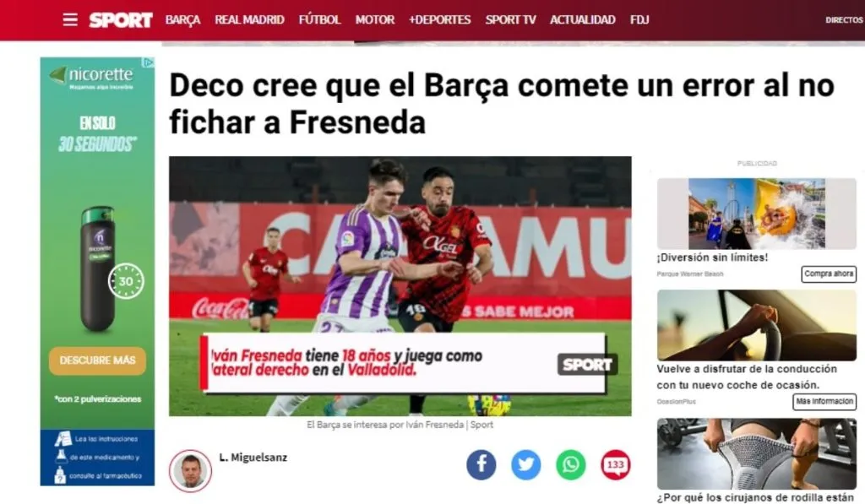865x504 pixels.
Task: Click author L. Miguelsanz avatar photo
Action: point(190,470)
